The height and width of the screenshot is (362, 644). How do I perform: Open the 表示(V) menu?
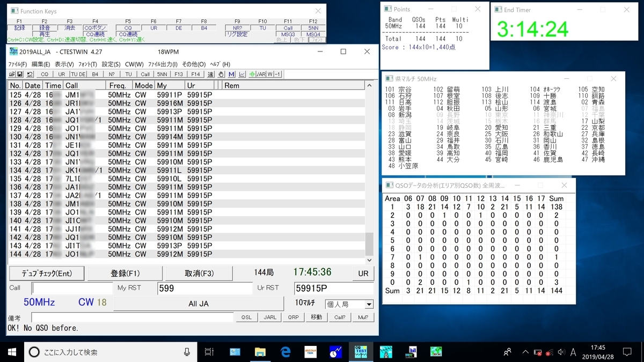(x=64, y=64)
